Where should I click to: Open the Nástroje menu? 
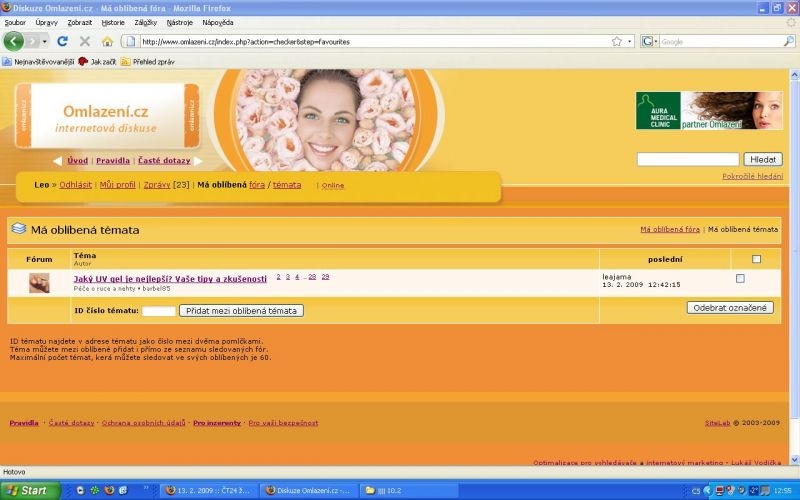tap(180, 22)
